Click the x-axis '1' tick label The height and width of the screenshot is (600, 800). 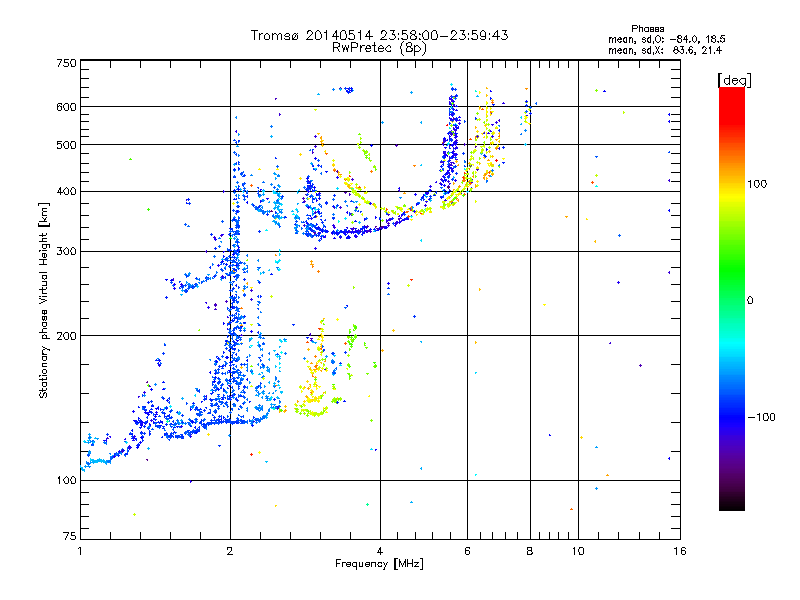pos(80,551)
